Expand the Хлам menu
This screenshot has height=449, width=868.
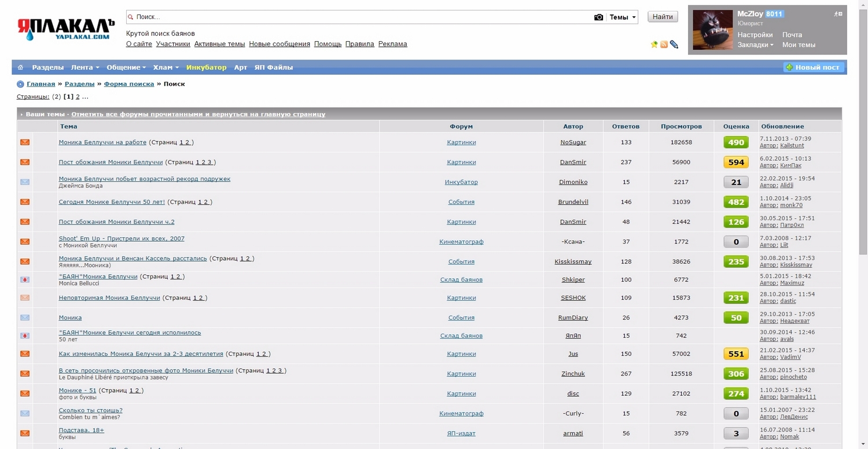pyautogui.click(x=166, y=67)
